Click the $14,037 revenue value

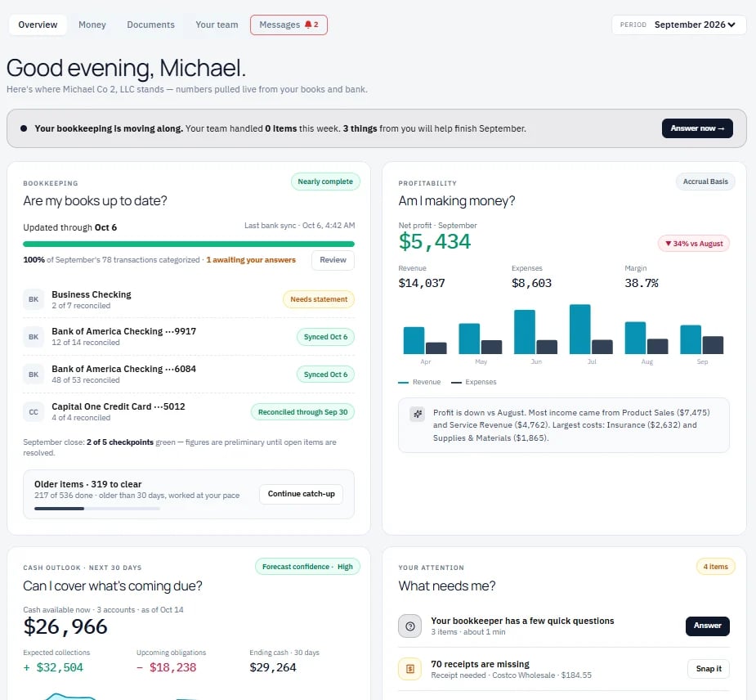coord(422,283)
